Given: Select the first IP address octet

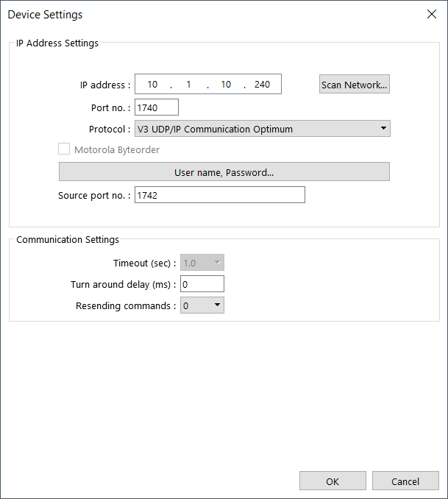Looking at the screenshot, I should (x=152, y=85).
